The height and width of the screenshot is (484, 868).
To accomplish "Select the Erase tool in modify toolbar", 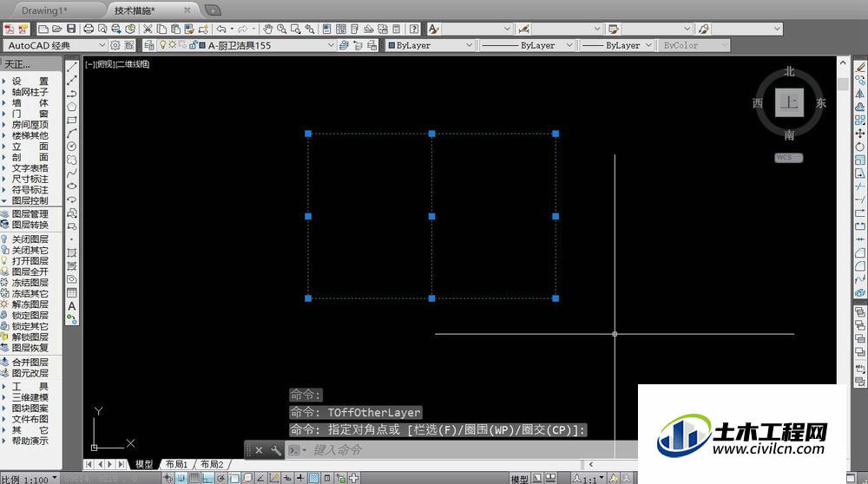I will click(859, 67).
